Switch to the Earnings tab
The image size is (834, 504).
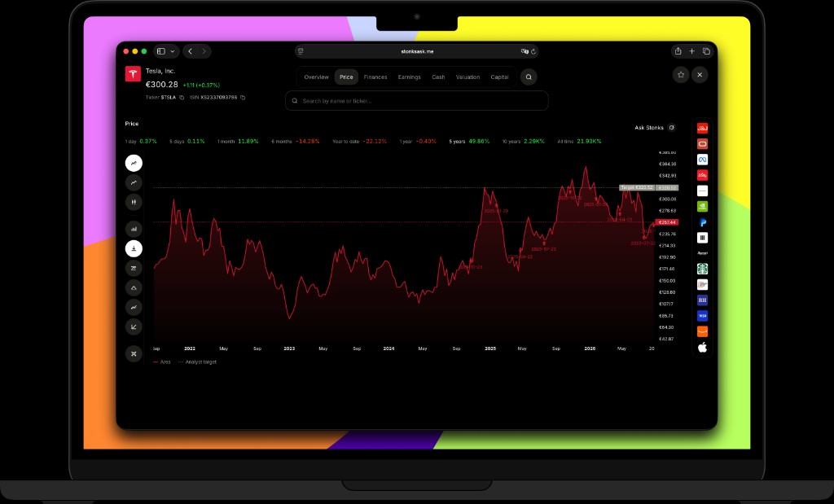(409, 77)
